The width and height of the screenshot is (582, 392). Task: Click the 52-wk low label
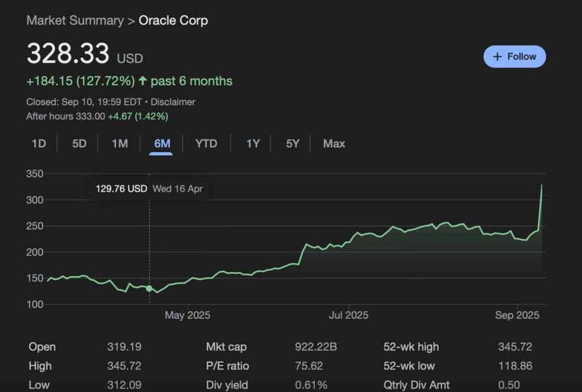[x=409, y=366]
